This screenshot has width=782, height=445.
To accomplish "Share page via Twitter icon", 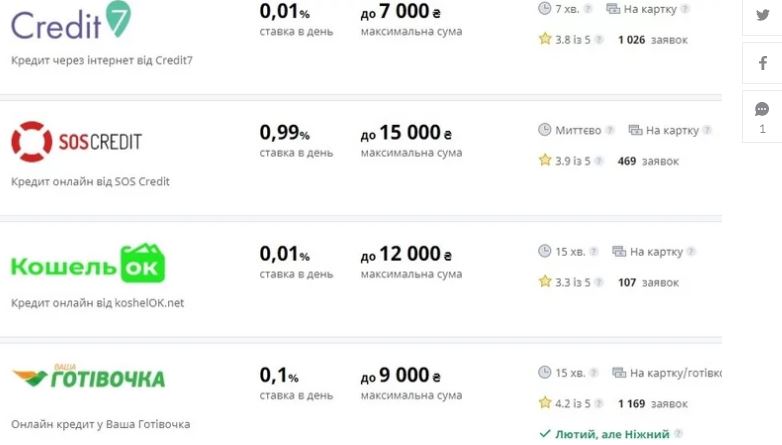I will click(762, 15).
